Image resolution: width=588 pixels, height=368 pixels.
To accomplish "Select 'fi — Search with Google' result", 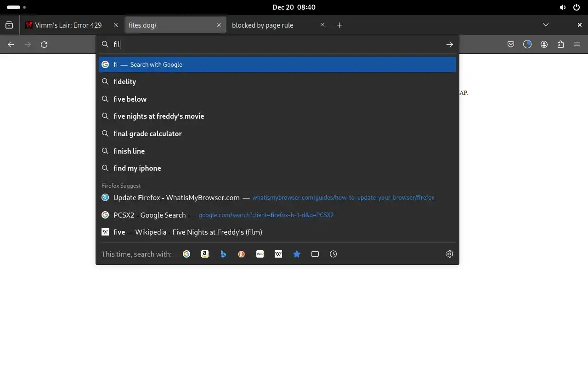I will [x=277, y=64].
